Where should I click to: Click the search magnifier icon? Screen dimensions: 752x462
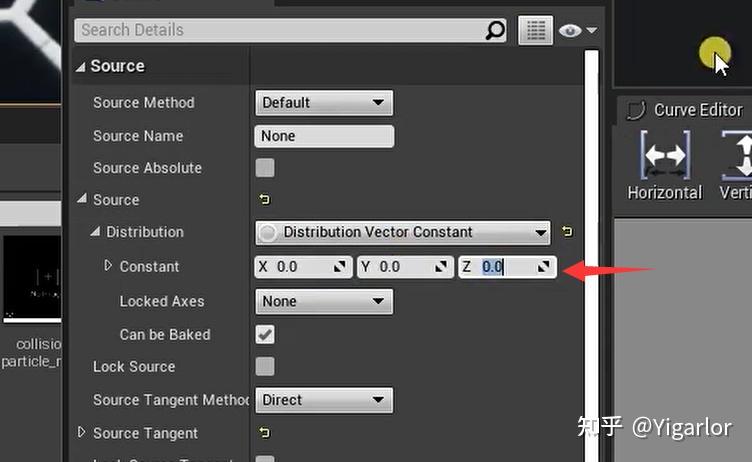[x=495, y=30]
